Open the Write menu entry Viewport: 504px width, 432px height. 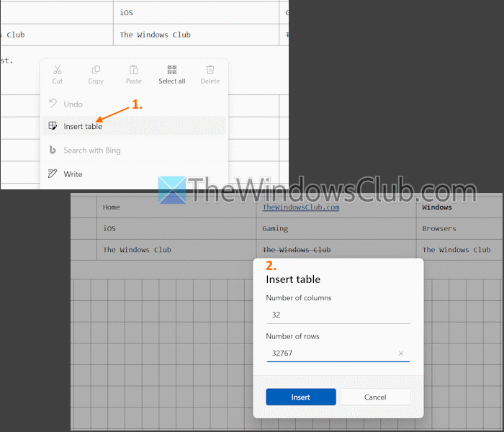(134, 174)
